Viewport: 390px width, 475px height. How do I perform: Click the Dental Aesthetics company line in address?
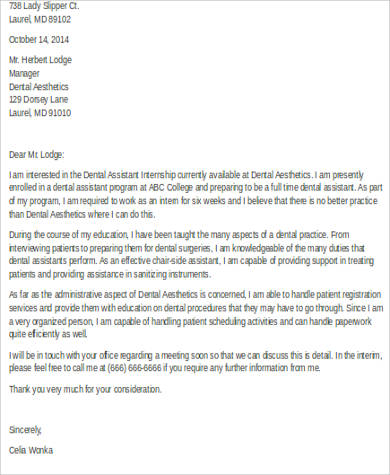coord(39,87)
